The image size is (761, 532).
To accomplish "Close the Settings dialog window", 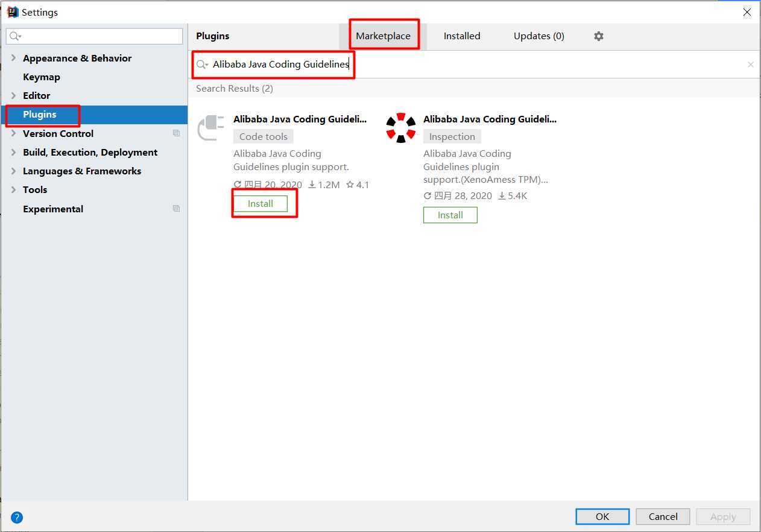I will tap(747, 12).
